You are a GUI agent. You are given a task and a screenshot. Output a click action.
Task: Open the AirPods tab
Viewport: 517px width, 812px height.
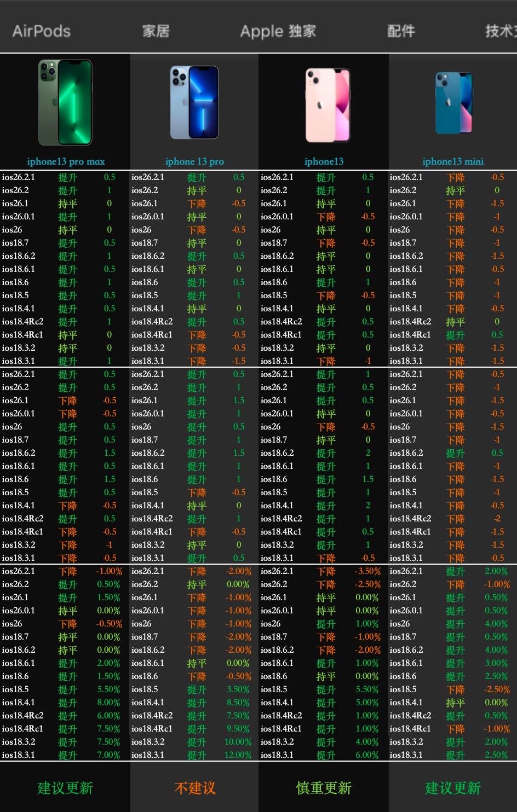tap(42, 31)
